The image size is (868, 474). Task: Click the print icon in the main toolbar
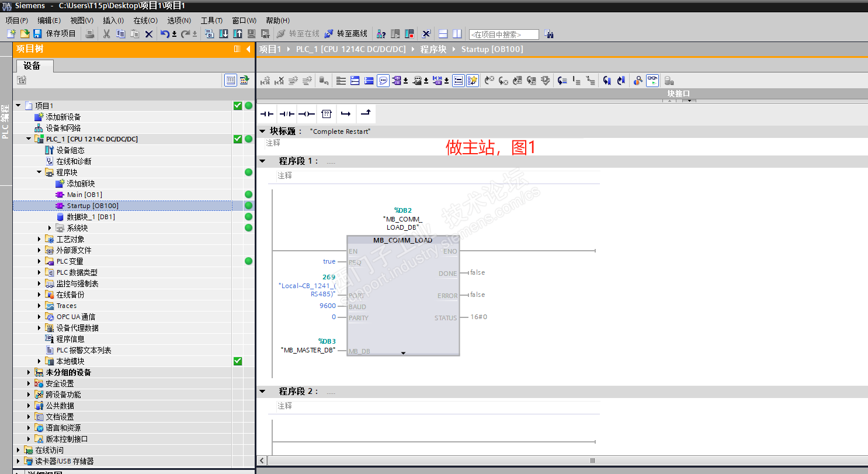[x=89, y=34]
